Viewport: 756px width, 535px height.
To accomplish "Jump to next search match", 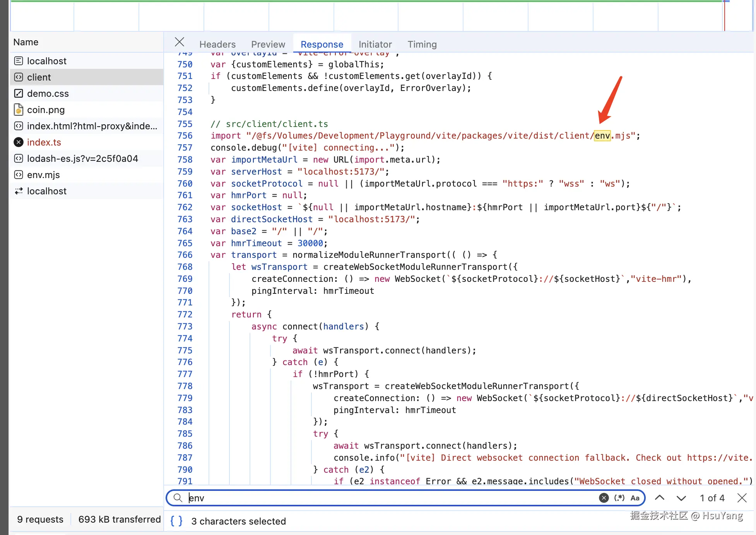I will coord(681,498).
